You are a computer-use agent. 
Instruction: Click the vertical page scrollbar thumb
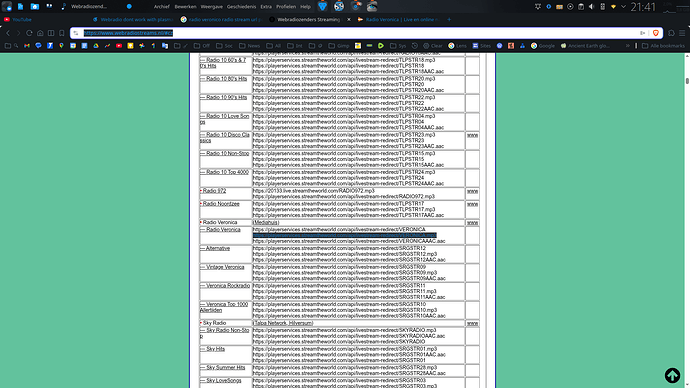(x=687, y=81)
